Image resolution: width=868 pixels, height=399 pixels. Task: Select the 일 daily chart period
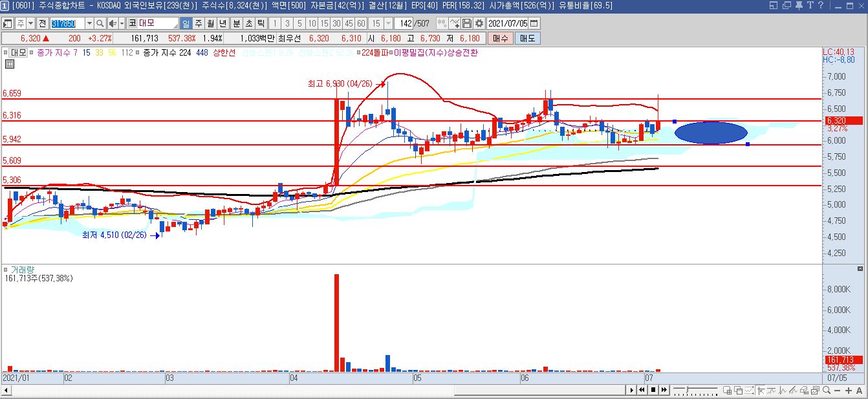pyautogui.click(x=186, y=23)
